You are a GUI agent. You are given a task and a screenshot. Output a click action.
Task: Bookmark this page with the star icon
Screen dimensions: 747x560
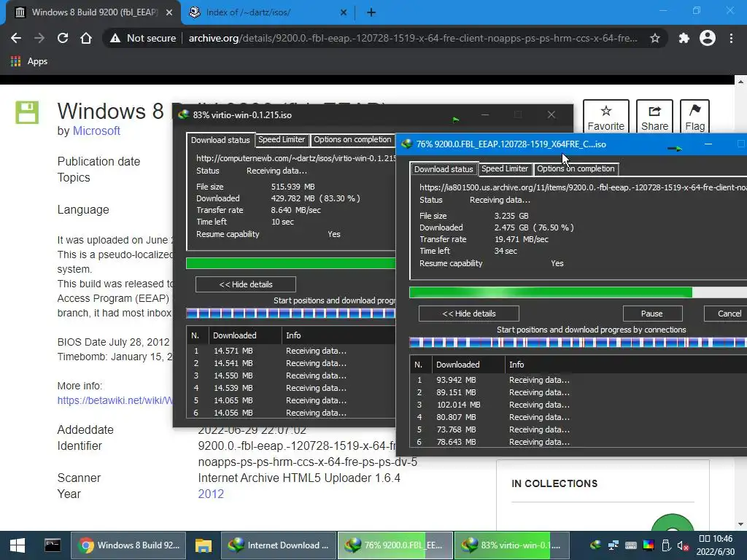pos(655,38)
